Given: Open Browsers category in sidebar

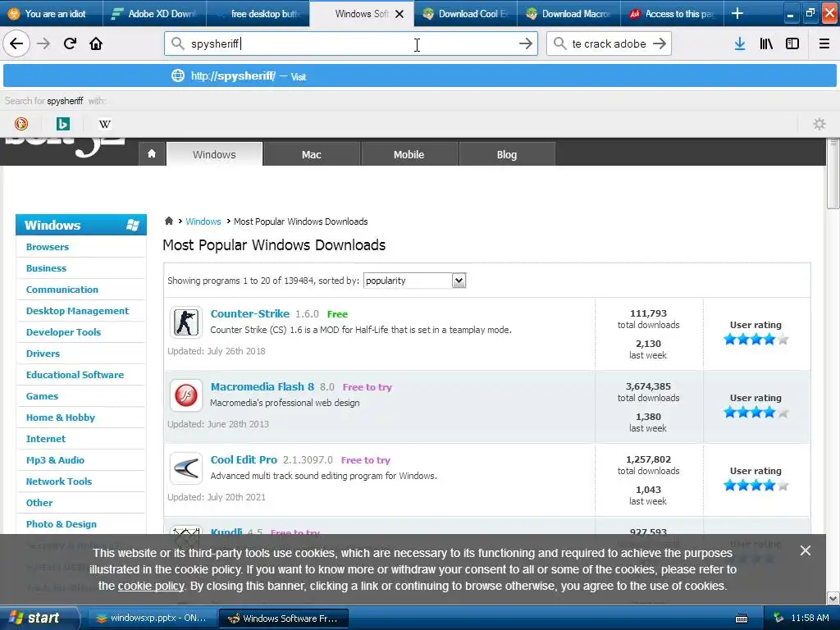Looking at the screenshot, I should [47, 247].
